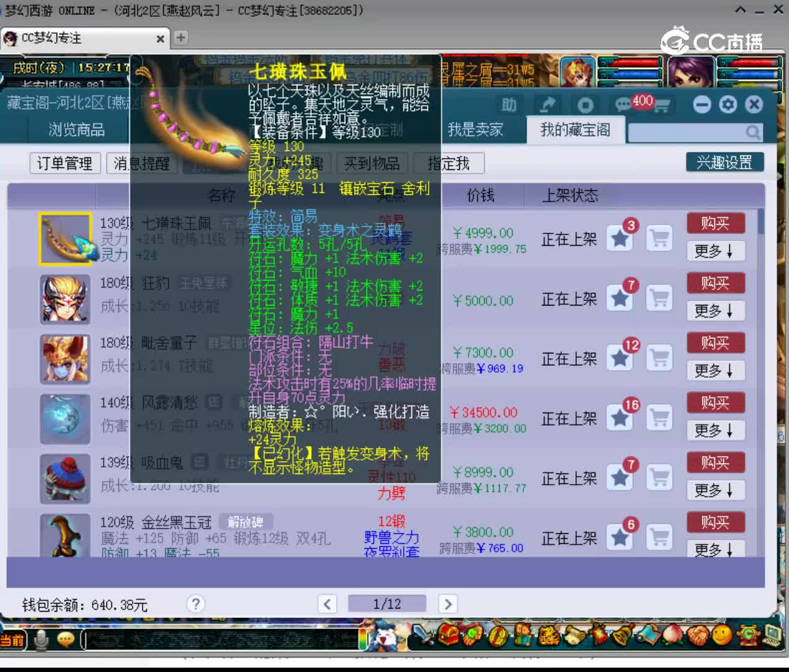Screen dimensions: 789x672
Task: Toggle favorite star on ¥5000 row
Action: click(620, 298)
